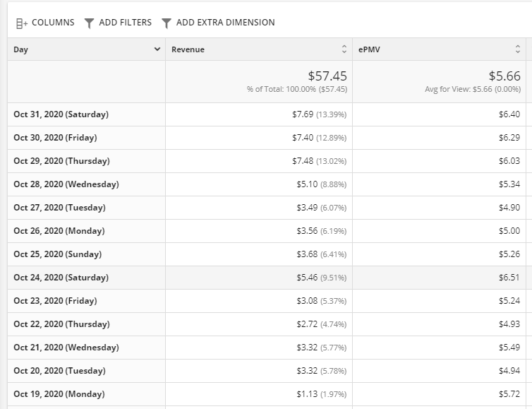532x409 pixels.
Task: Click ePMV value $6.29
Action: point(509,138)
